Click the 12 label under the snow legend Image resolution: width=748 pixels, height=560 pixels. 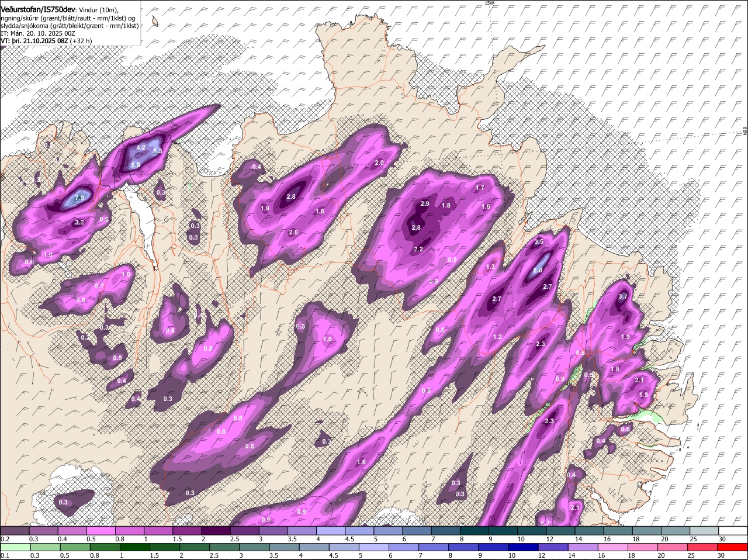(x=549, y=538)
